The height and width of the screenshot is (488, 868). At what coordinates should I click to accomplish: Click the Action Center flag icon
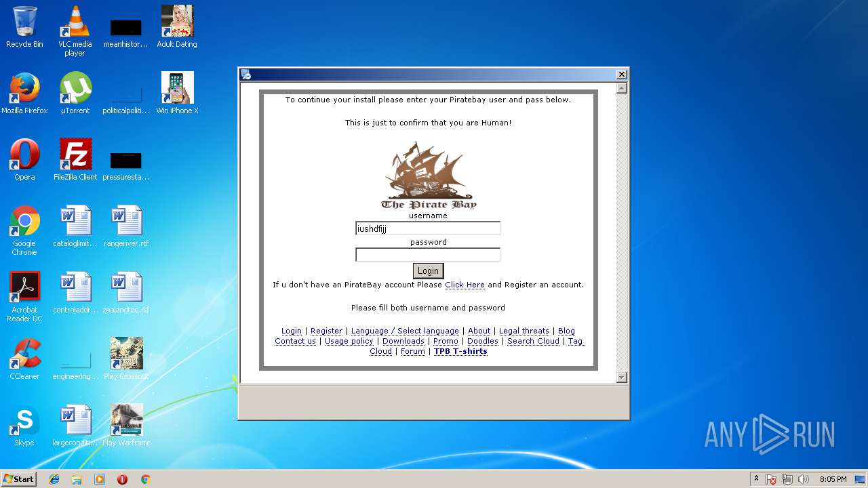[771, 479]
